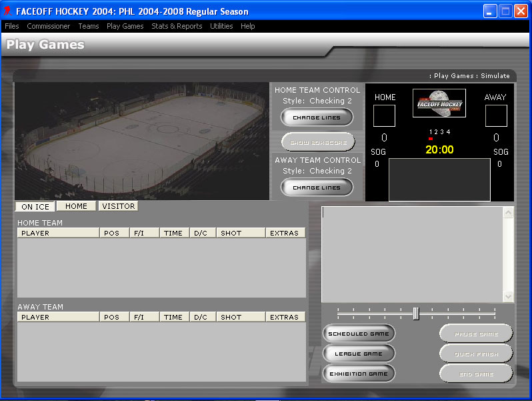Viewport: 532px width, 401px height.
Task: Click the Home Team EXTRAS column header
Action: [285, 233]
